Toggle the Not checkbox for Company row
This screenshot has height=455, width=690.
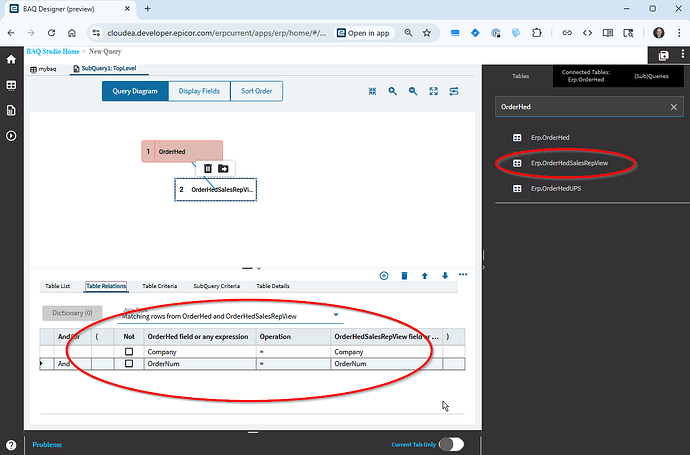(x=129, y=352)
